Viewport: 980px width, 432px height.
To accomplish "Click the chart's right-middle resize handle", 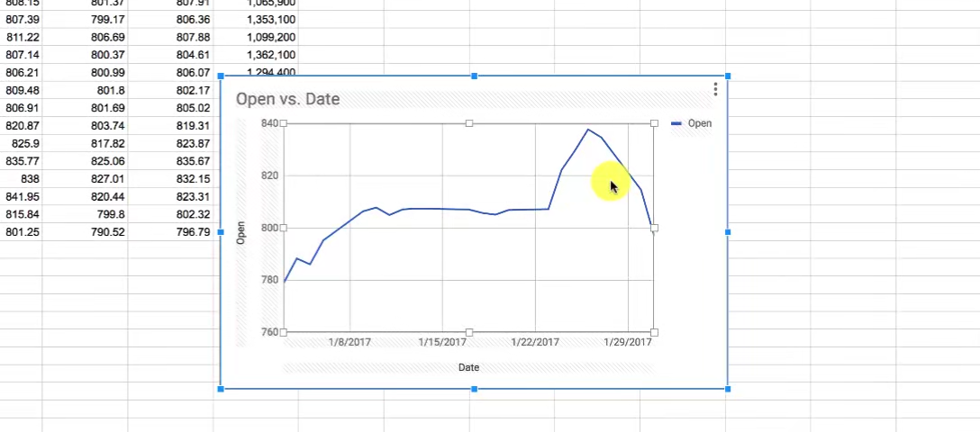I will (x=728, y=232).
